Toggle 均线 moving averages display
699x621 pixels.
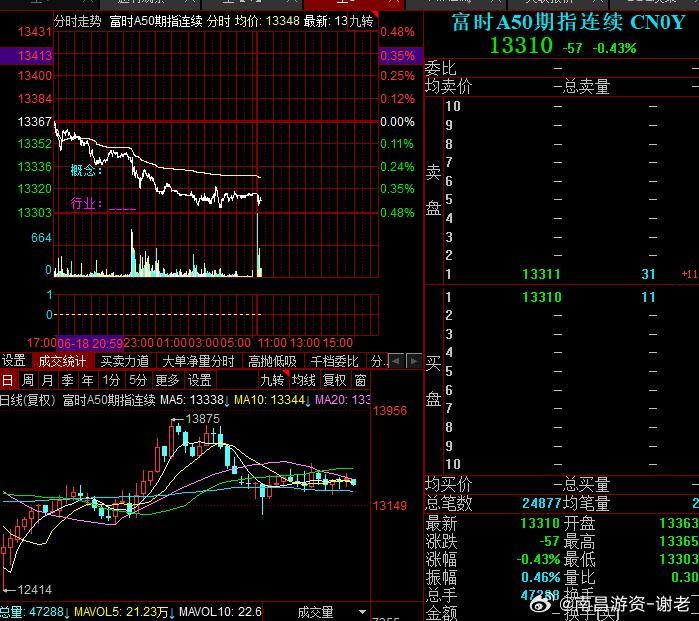304,380
